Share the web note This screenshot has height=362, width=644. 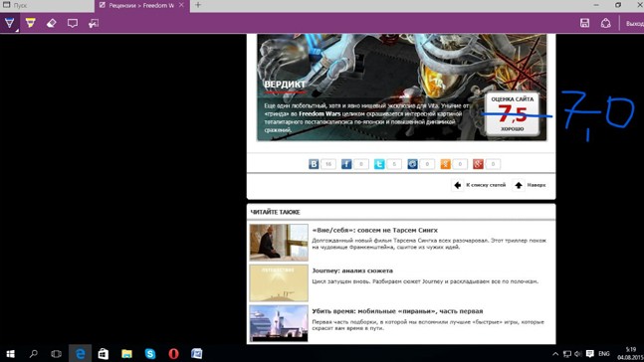(606, 23)
